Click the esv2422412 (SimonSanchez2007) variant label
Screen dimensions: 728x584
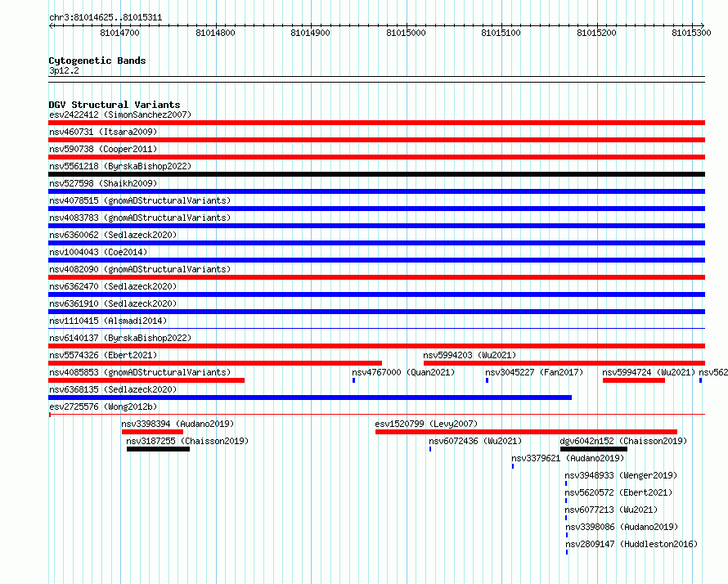pyautogui.click(x=120, y=115)
